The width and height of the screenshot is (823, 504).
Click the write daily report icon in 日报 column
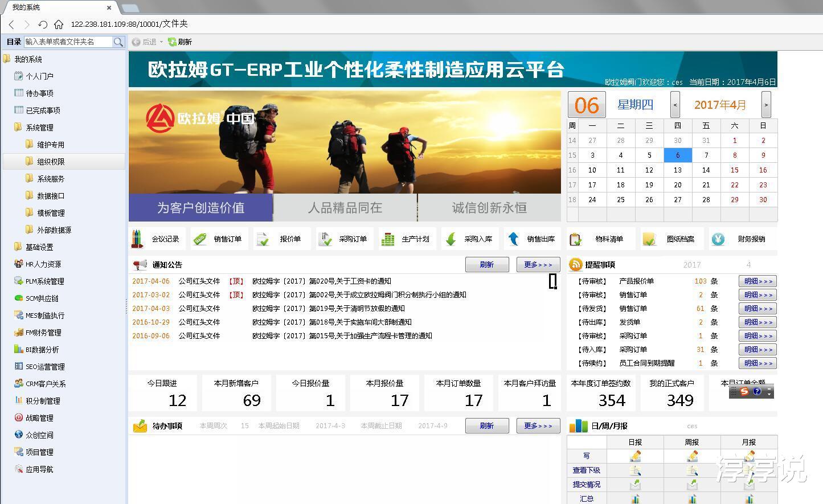coord(635,456)
